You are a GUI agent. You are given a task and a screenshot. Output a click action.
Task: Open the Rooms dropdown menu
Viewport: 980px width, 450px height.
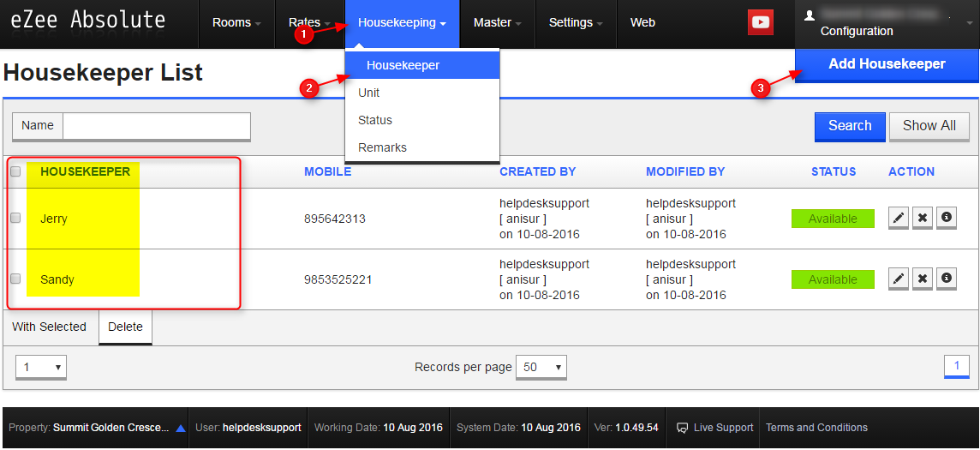point(236,23)
